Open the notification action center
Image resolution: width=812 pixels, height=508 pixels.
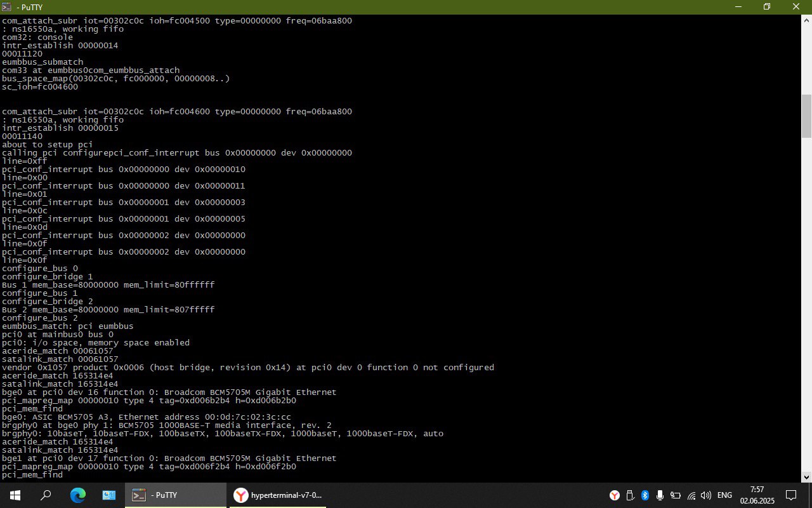(x=791, y=495)
